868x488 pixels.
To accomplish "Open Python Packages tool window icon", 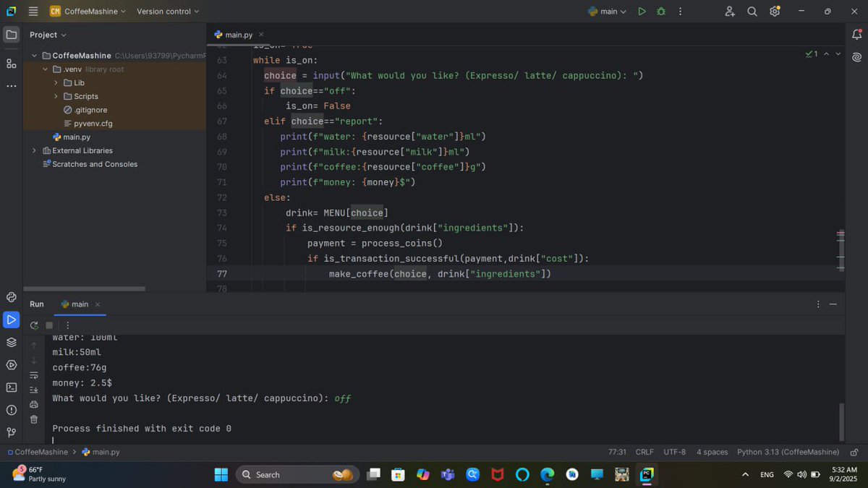I will pos(12,342).
